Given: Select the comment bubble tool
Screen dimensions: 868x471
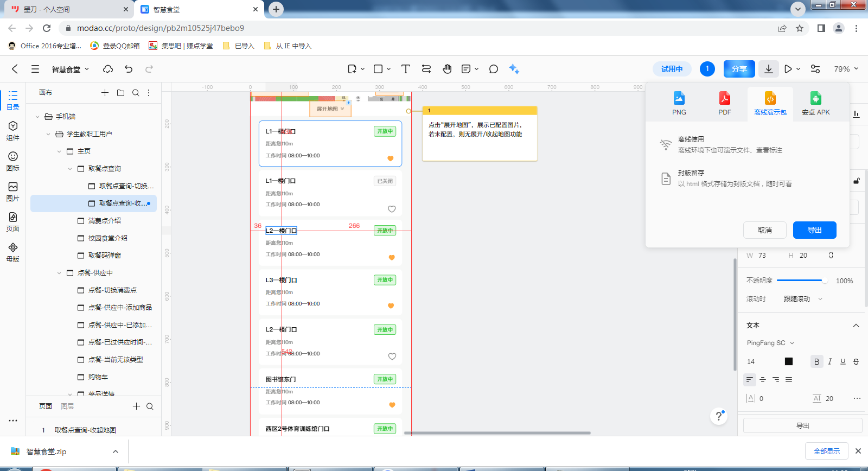Looking at the screenshot, I should (493, 69).
